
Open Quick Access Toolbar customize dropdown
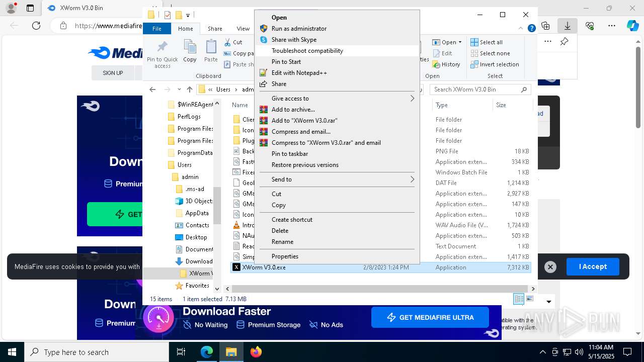(x=188, y=15)
